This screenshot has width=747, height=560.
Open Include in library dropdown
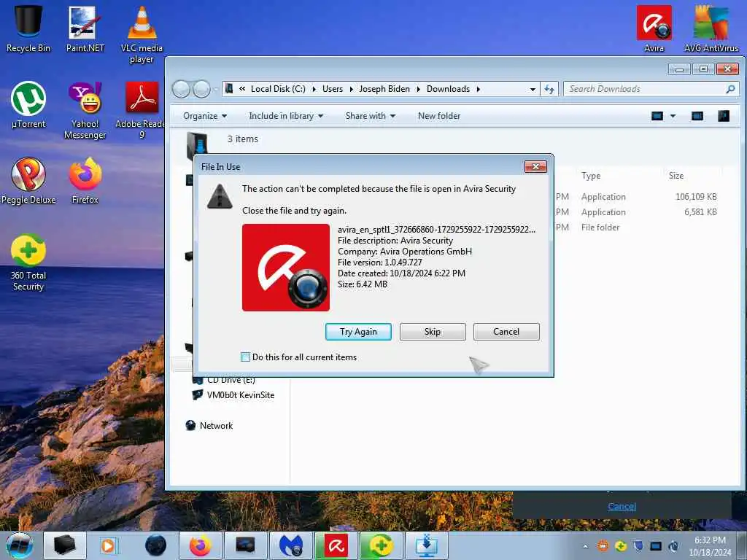click(x=286, y=116)
